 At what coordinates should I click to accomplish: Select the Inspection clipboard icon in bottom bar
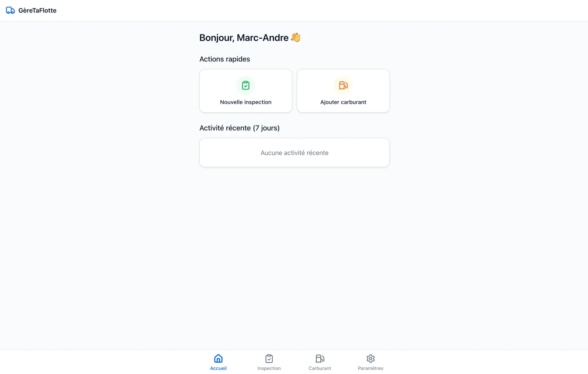pyautogui.click(x=269, y=358)
